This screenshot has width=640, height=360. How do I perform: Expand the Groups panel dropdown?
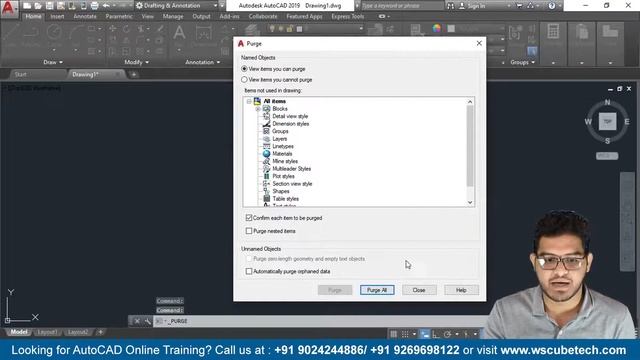coord(522,62)
